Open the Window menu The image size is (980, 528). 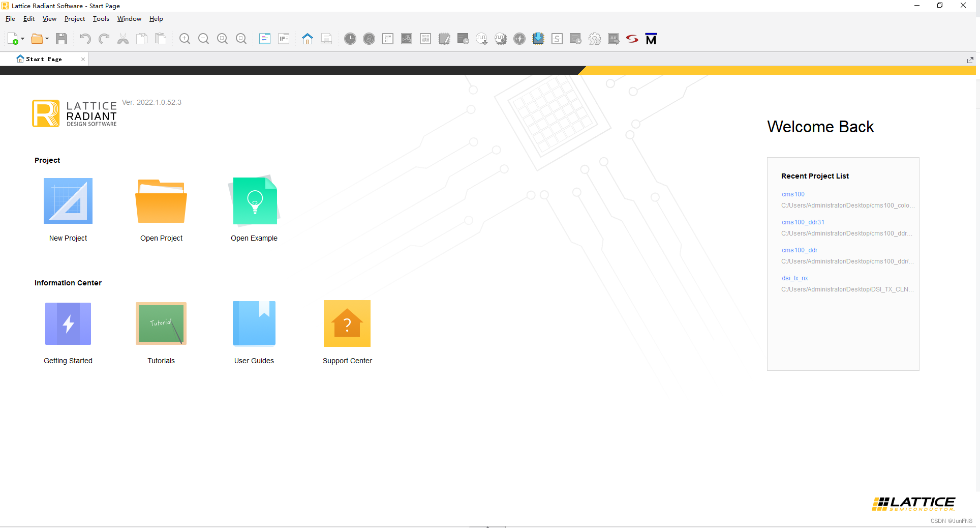point(129,19)
